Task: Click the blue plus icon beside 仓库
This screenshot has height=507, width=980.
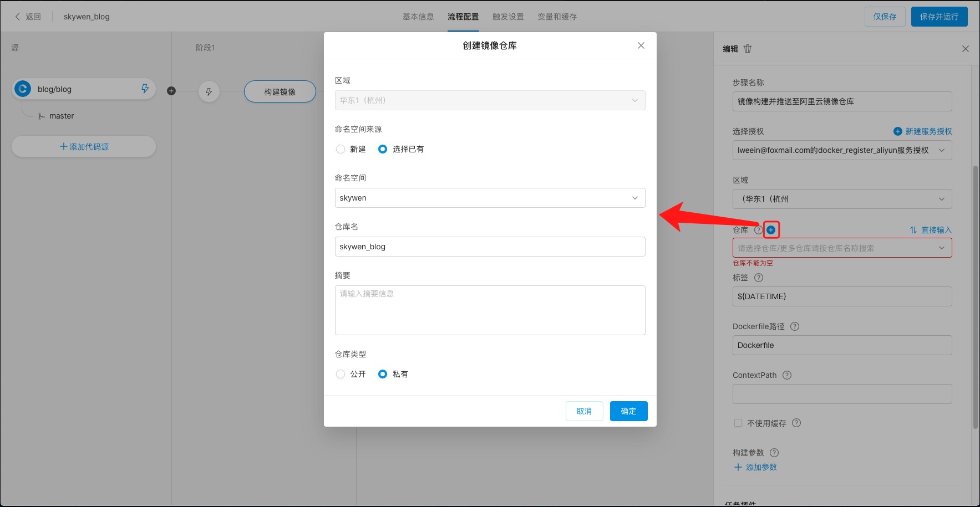Action: click(771, 230)
